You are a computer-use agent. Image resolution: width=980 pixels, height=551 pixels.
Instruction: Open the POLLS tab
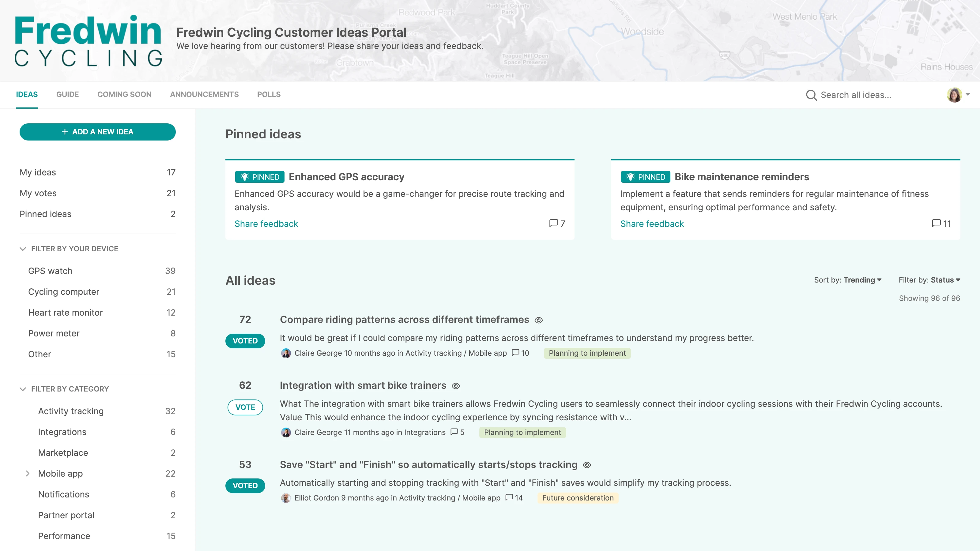point(269,94)
